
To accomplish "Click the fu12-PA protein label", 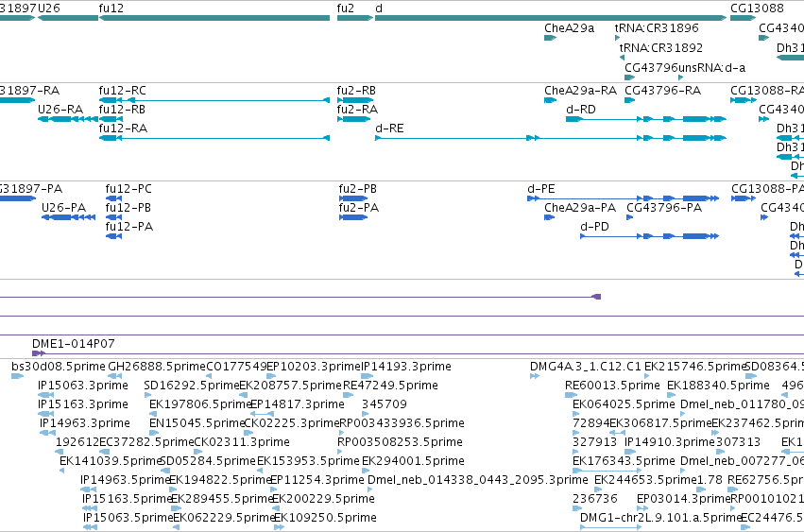I will point(129,227).
